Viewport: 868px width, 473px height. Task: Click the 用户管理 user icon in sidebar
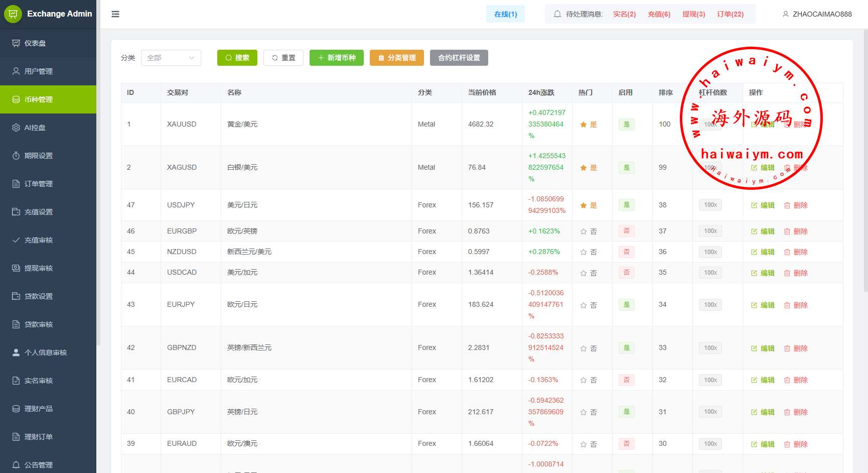point(16,71)
